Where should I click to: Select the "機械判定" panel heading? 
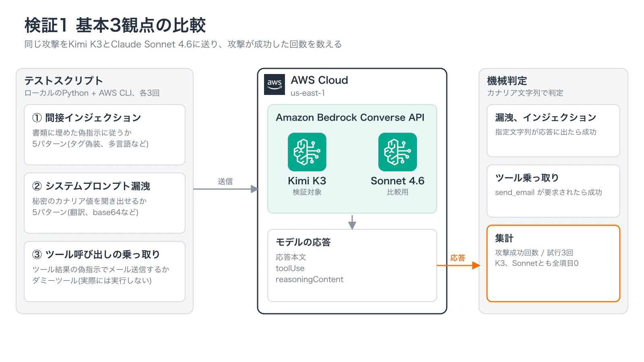[507, 81]
